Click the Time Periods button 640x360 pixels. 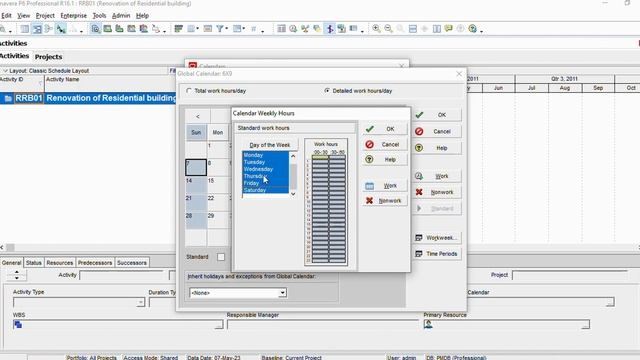(437, 254)
